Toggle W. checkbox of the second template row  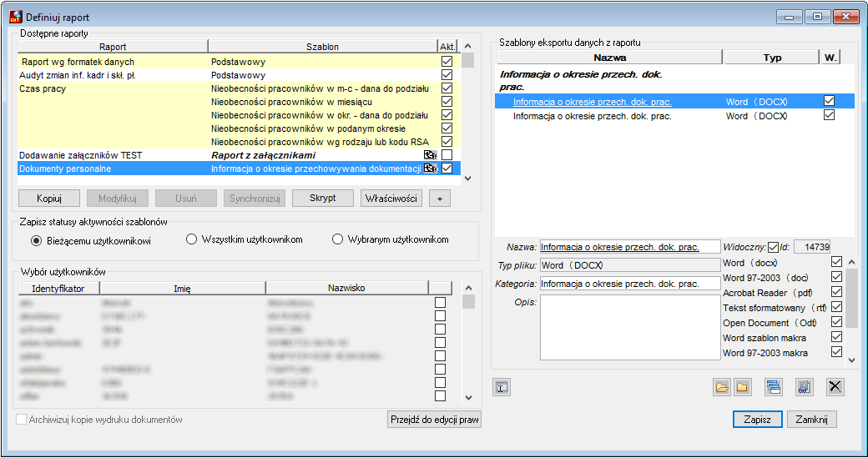(x=829, y=115)
